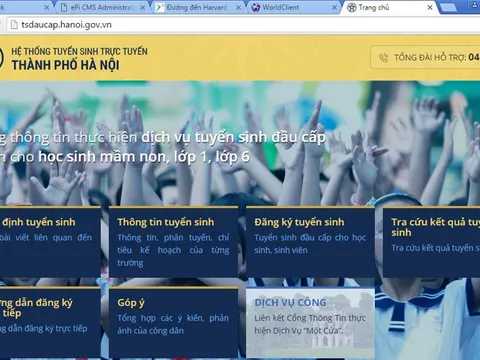Close the Đường đến Harvard tab
The image size is (480, 360).
(238, 7)
